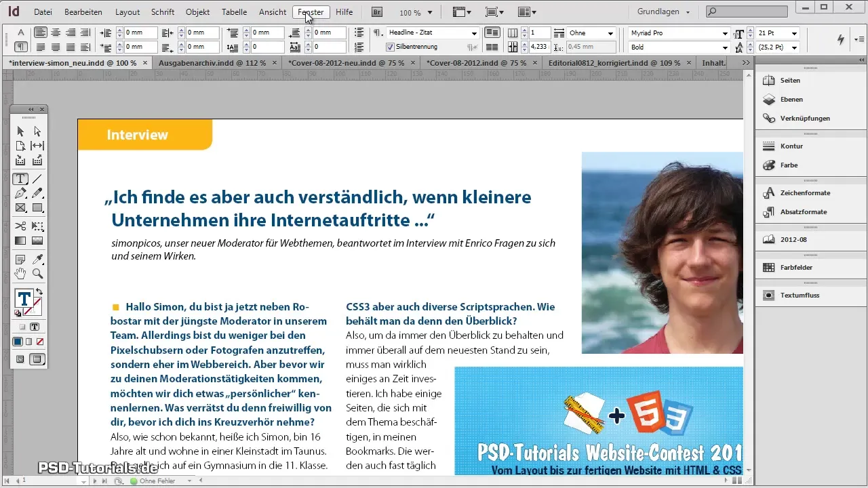This screenshot has height=488, width=868.
Task: Select the Line tool
Action: (x=37, y=179)
